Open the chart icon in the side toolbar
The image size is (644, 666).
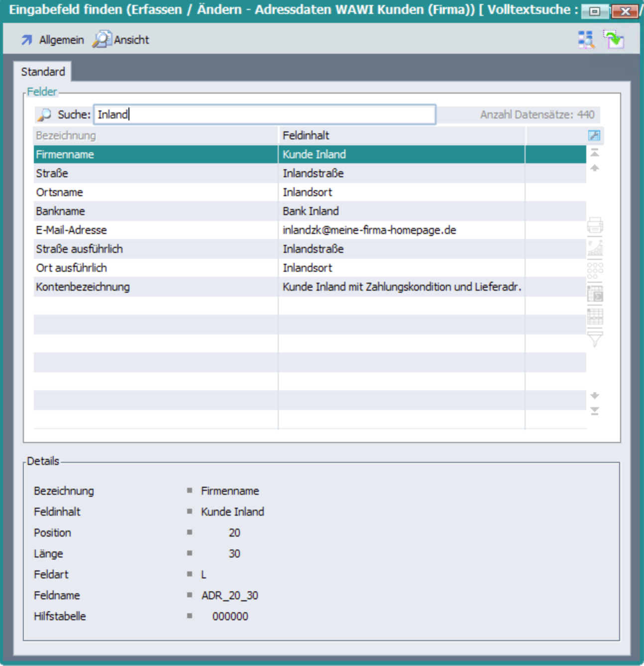coord(595,248)
